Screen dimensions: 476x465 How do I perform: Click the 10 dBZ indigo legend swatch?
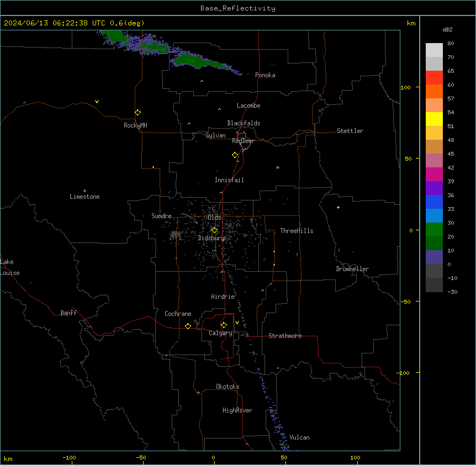[434, 257]
